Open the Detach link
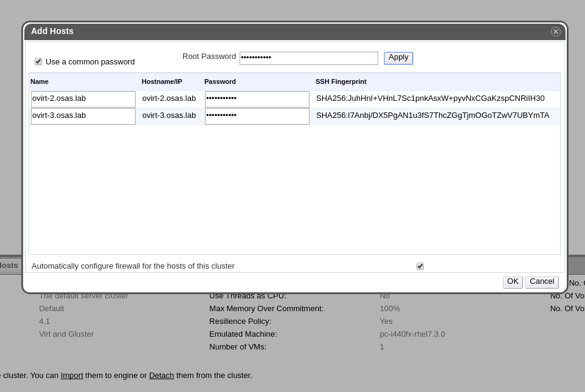585x392 pixels. pyautogui.click(x=161, y=376)
